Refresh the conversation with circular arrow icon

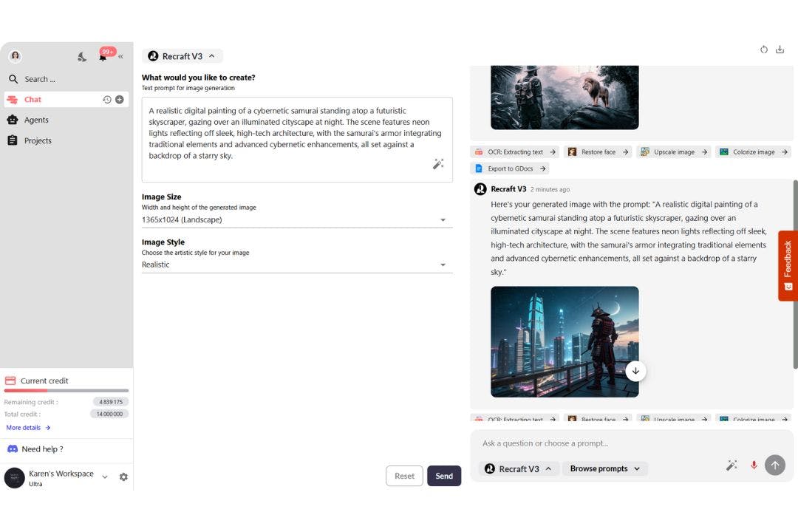764,50
